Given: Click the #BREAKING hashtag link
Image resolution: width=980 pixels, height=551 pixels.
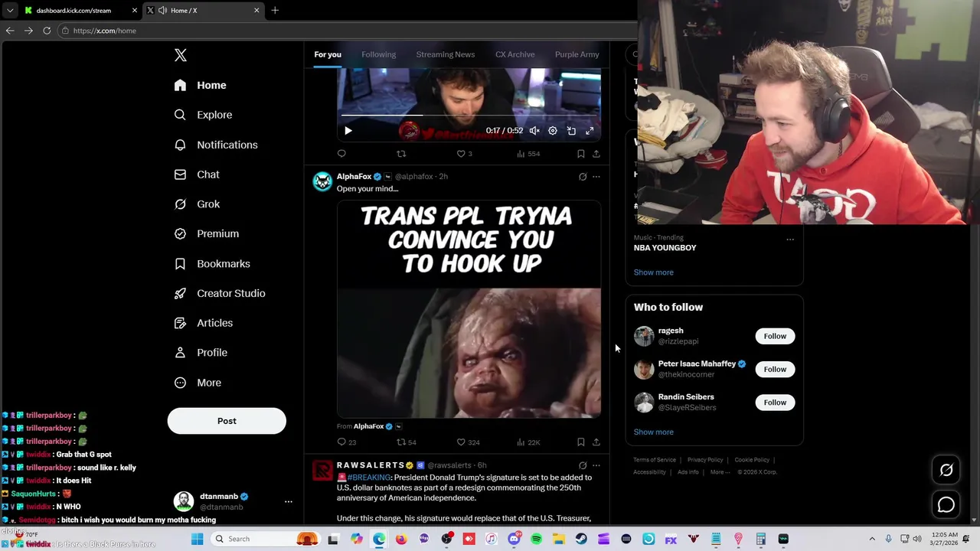Looking at the screenshot, I should [368, 478].
